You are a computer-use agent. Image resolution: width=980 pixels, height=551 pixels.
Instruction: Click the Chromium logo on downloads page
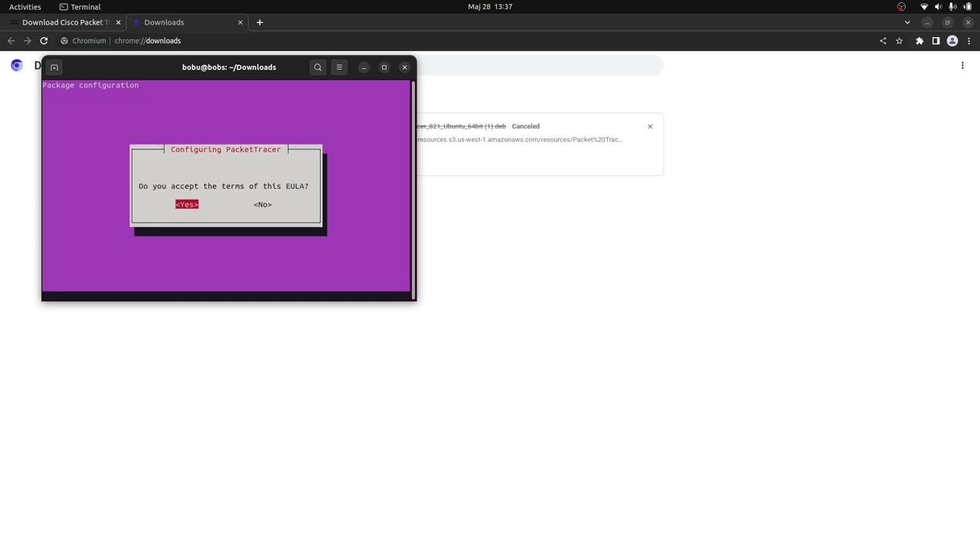(x=17, y=66)
